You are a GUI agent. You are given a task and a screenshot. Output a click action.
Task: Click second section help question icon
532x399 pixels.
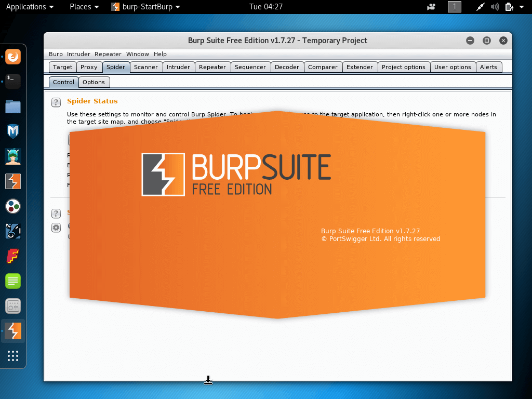[x=56, y=214]
